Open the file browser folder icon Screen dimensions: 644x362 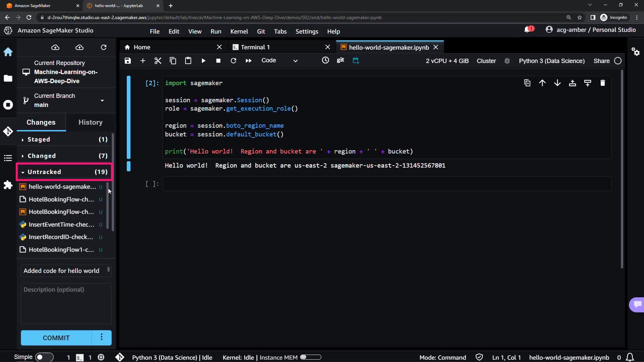[x=8, y=78]
